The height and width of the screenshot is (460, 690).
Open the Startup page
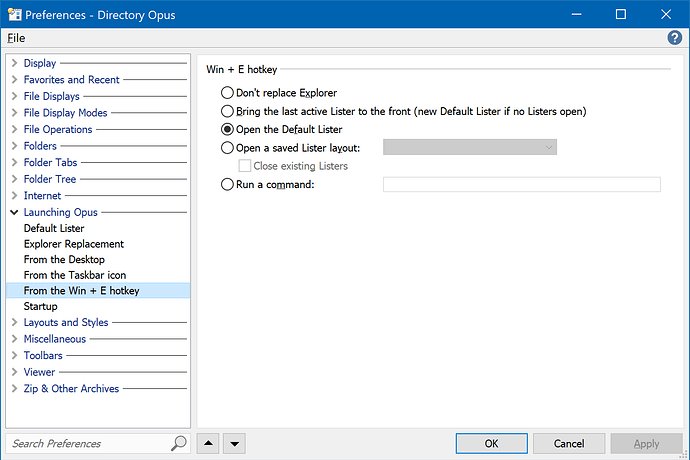coord(40,306)
